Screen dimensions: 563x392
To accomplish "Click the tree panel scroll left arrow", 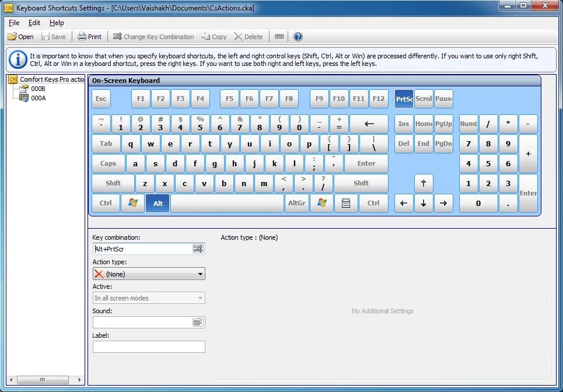I will click(11, 380).
